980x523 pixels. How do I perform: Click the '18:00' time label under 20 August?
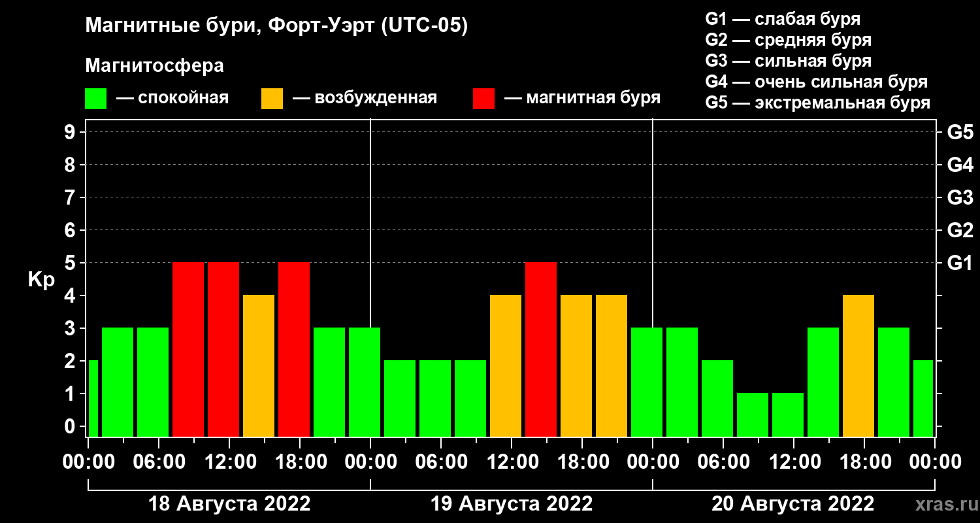point(864,462)
